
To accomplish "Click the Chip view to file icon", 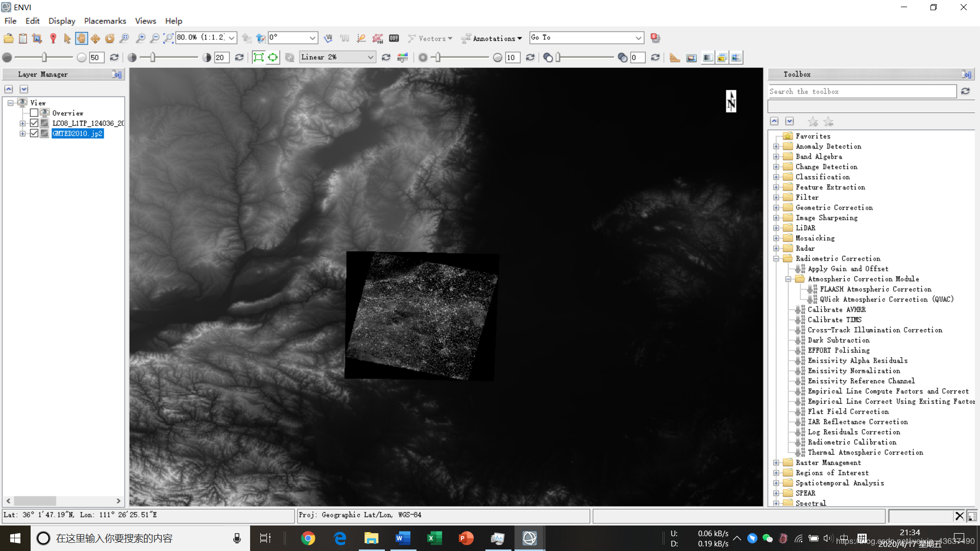I will (37, 38).
